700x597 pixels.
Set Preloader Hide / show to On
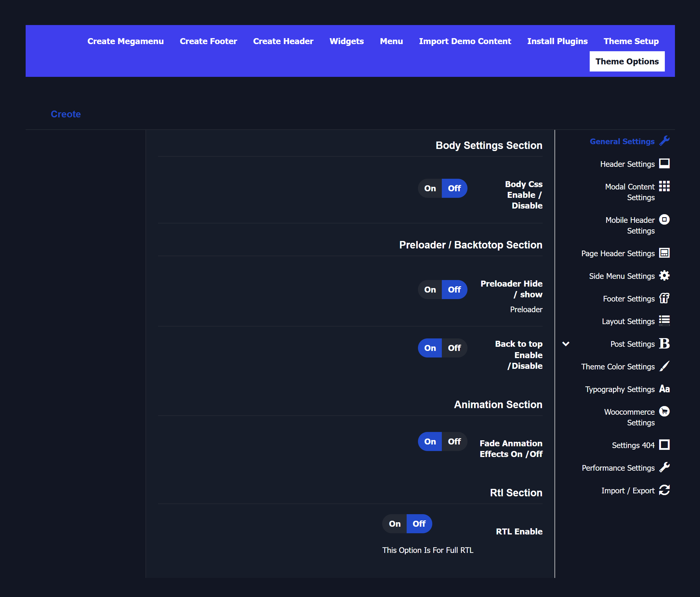point(430,290)
